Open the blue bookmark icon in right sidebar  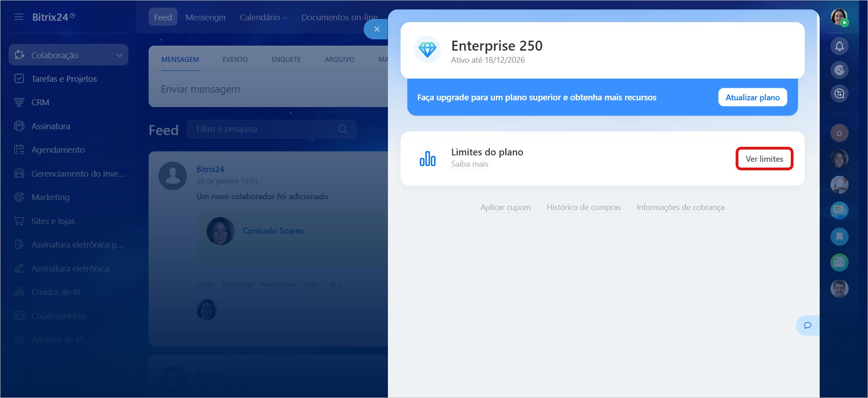click(839, 236)
